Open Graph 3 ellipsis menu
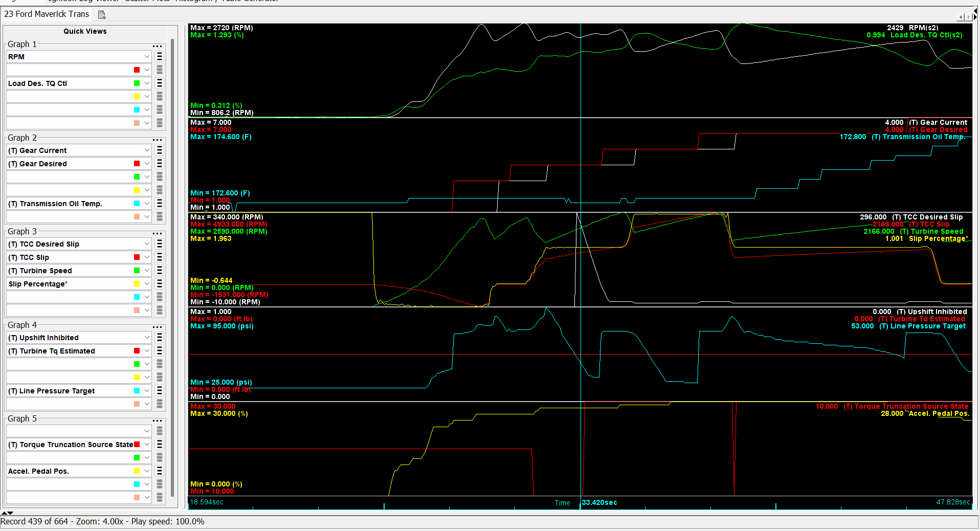 (157, 233)
